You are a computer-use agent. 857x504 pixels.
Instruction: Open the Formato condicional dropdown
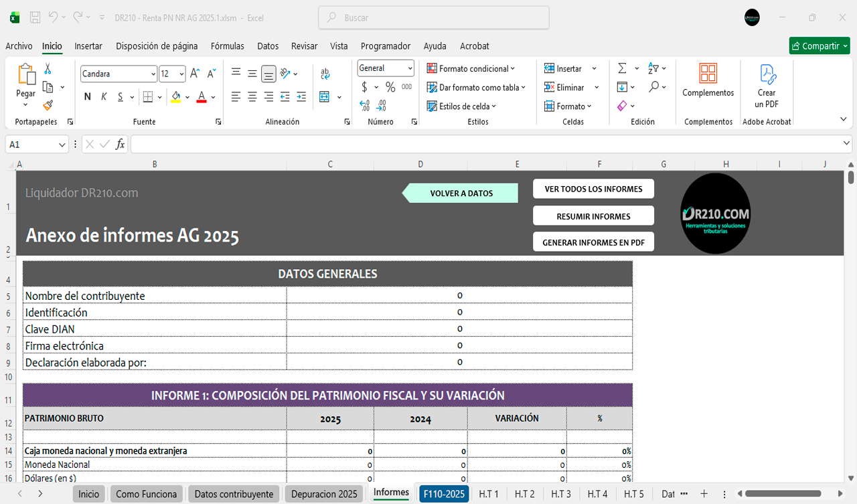tap(471, 68)
